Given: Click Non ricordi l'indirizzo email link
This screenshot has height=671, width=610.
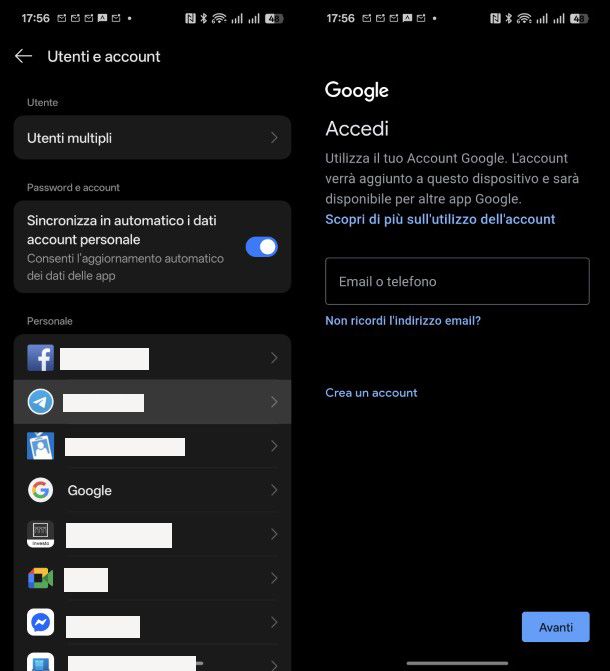Looking at the screenshot, I should pos(403,321).
